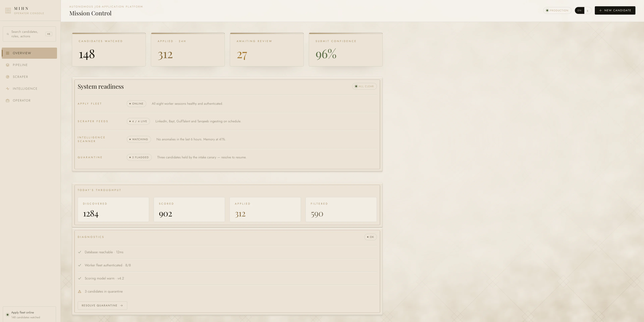Navigate to the Scraper section
This screenshot has height=322, width=644.
(x=29, y=77)
